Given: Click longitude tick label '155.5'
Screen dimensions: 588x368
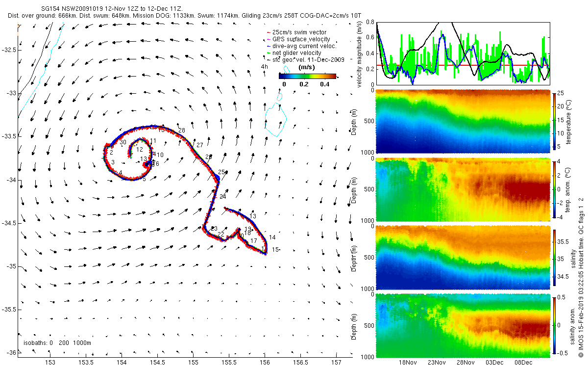Looking at the screenshot, I should [229, 362].
